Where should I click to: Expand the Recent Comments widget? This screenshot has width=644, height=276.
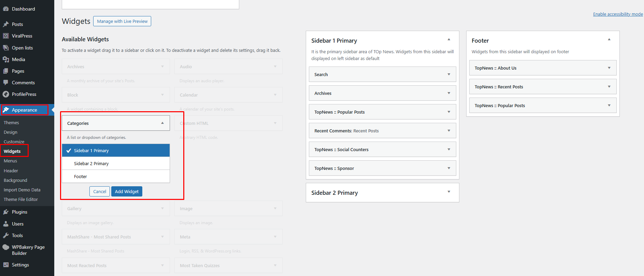click(x=449, y=131)
